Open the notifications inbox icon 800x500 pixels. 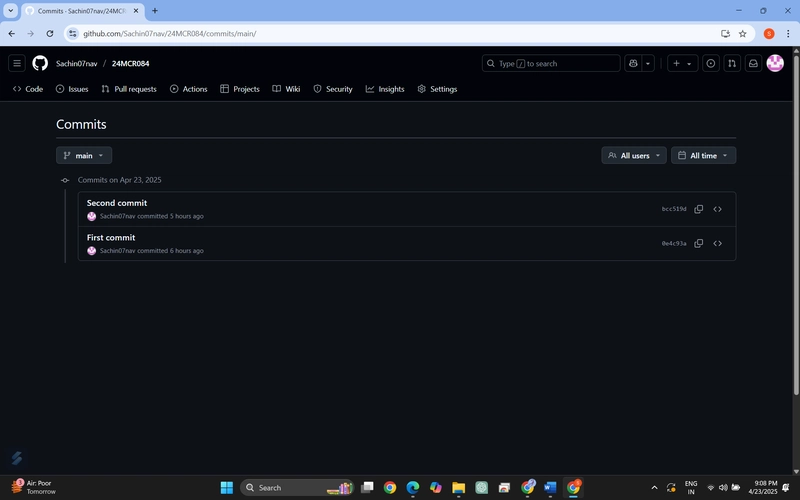(x=753, y=63)
